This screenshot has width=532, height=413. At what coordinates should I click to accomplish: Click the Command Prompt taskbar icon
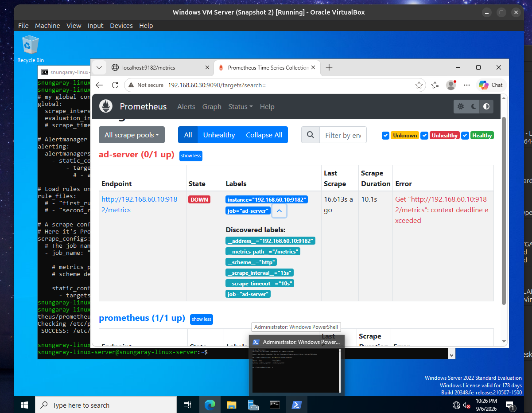click(275, 405)
